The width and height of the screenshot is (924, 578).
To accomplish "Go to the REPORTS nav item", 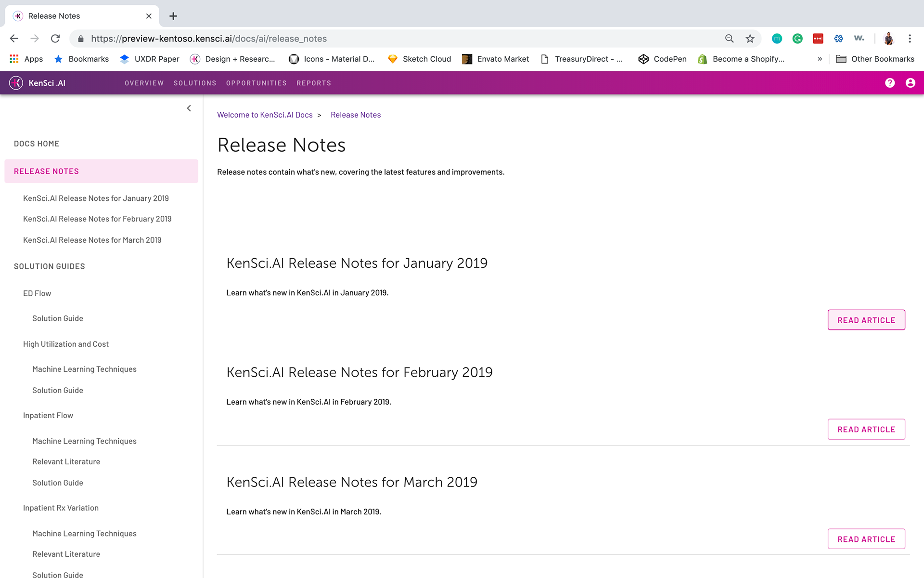I will coord(314,83).
